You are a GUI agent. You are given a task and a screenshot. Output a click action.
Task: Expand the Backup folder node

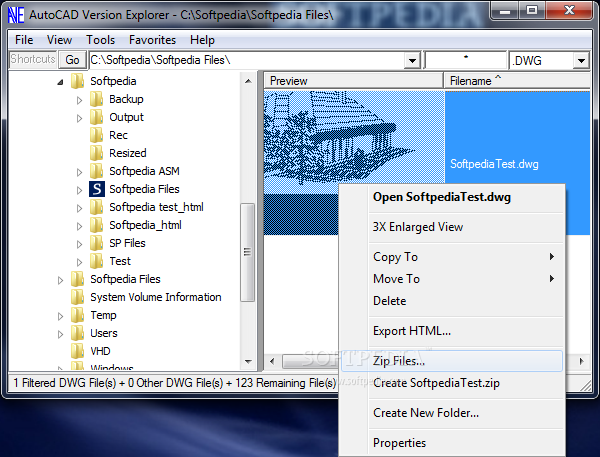pos(79,100)
